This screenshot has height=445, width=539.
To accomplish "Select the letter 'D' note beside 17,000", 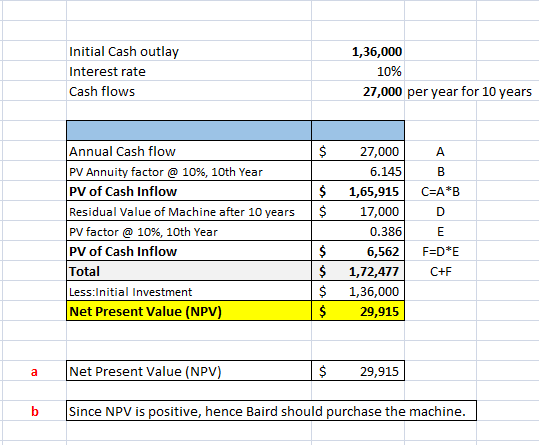I will (440, 212).
